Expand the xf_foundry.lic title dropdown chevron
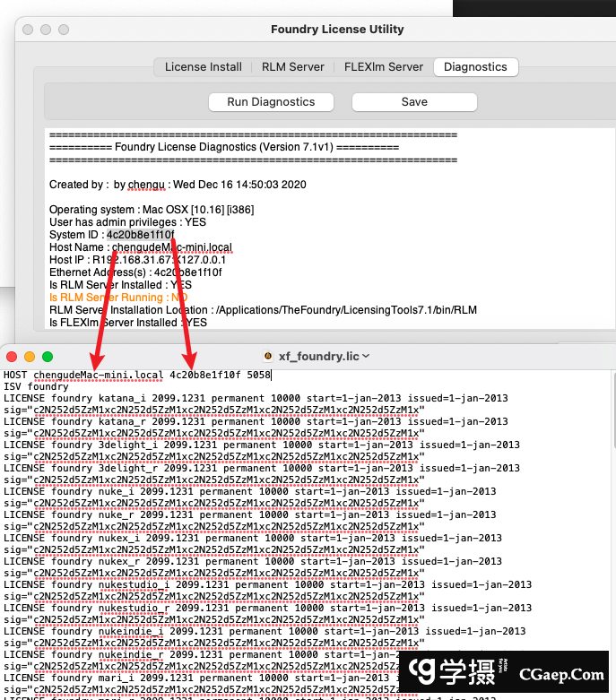Image resolution: width=616 pixels, height=700 pixels. coord(366,357)
